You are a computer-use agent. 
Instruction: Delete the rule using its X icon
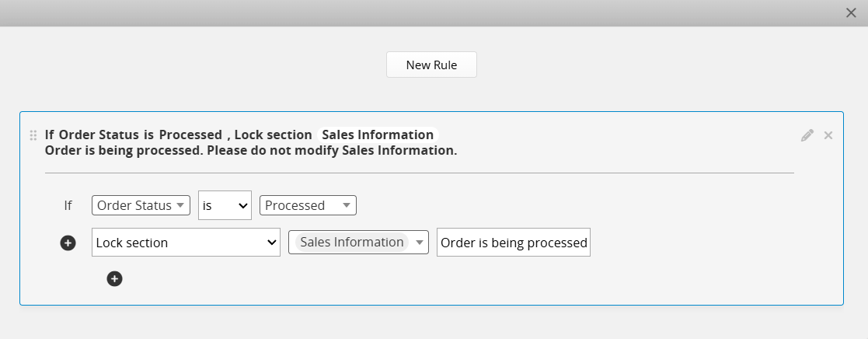828,135
